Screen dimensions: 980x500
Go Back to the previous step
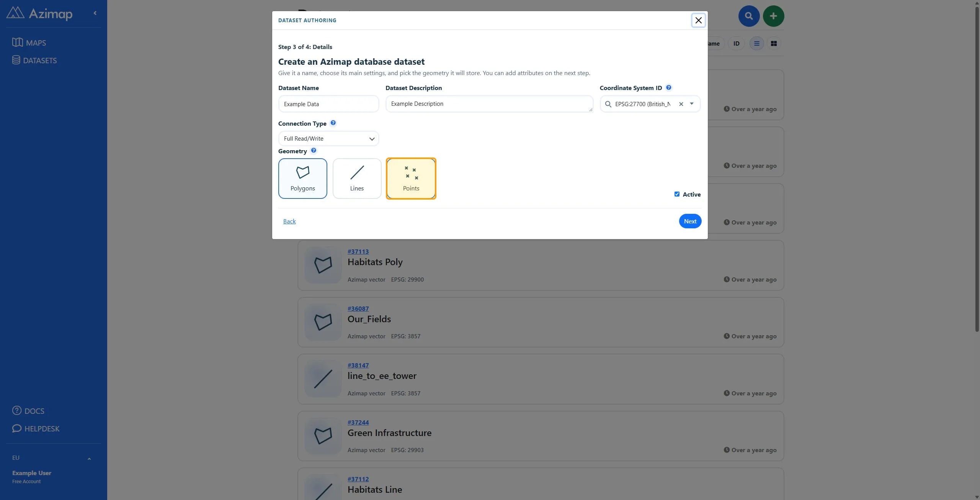(289, 221)
